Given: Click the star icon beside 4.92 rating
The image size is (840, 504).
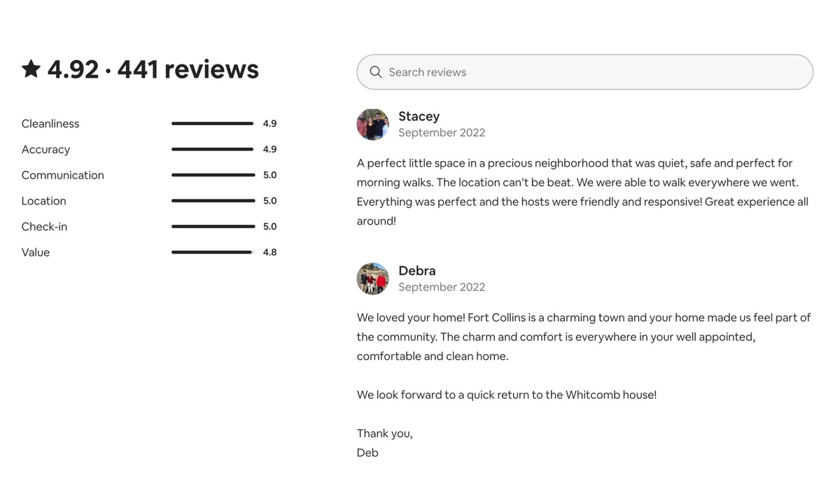Looking at the screenshot, I should pyautogui.click(x=31, y=69).
